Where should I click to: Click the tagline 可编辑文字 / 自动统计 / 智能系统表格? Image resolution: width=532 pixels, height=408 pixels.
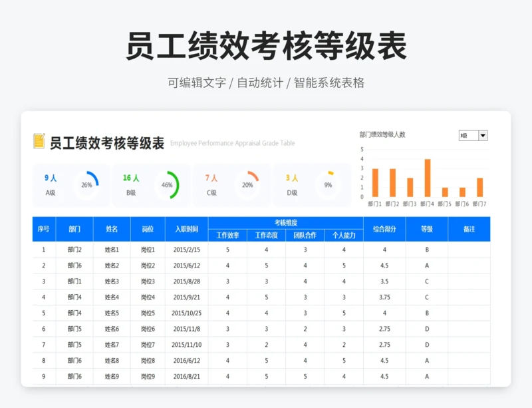click(x=266, y=83)
